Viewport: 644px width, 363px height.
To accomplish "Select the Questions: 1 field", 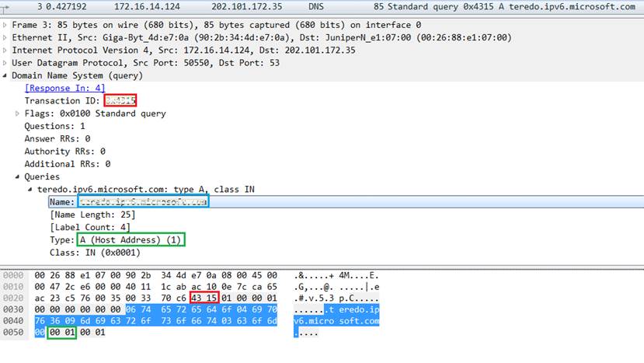I will coord(54,126).
